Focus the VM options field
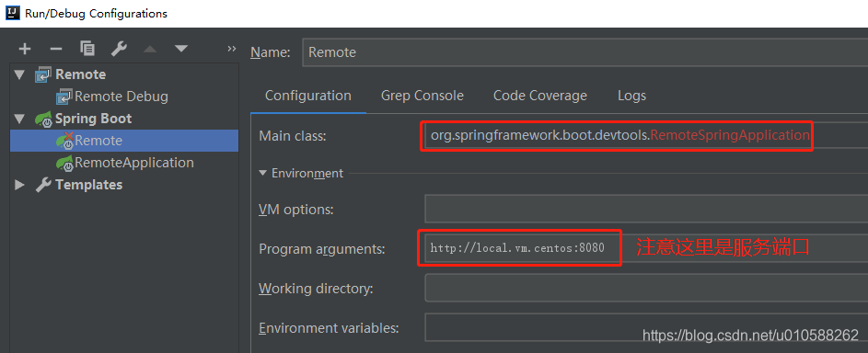Viewport: 868px width, 353px height. click(646, 210)
